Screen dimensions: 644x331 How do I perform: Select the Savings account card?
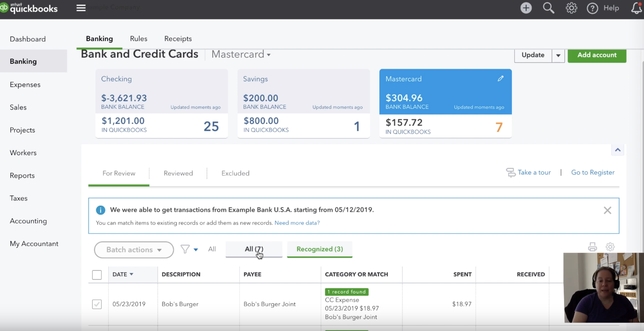[303, 104]
